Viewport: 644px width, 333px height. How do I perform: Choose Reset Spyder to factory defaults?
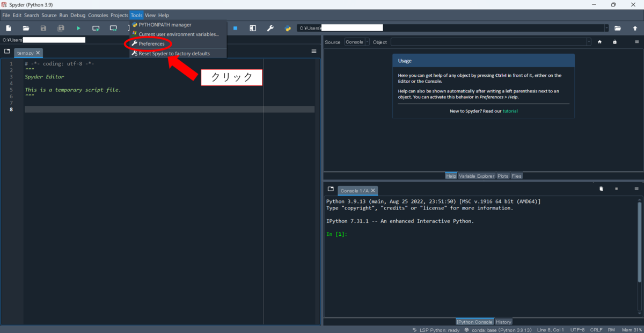coord(178,53)
